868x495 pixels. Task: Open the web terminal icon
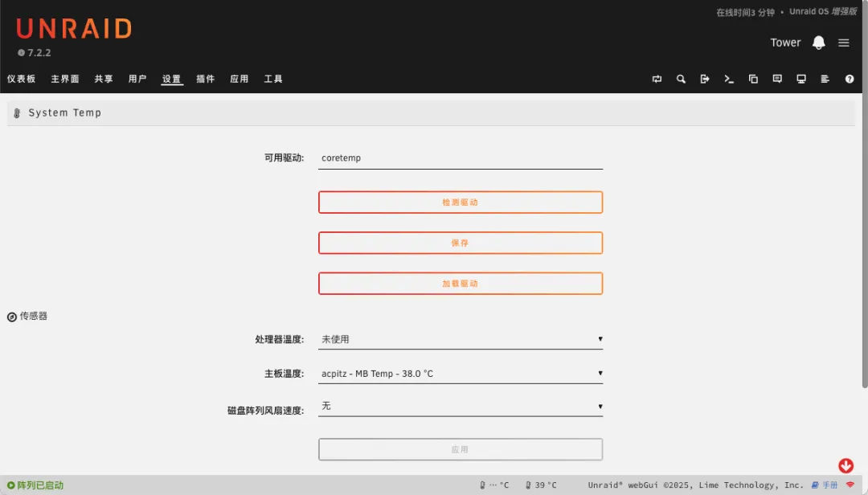(x=729, y=79)
